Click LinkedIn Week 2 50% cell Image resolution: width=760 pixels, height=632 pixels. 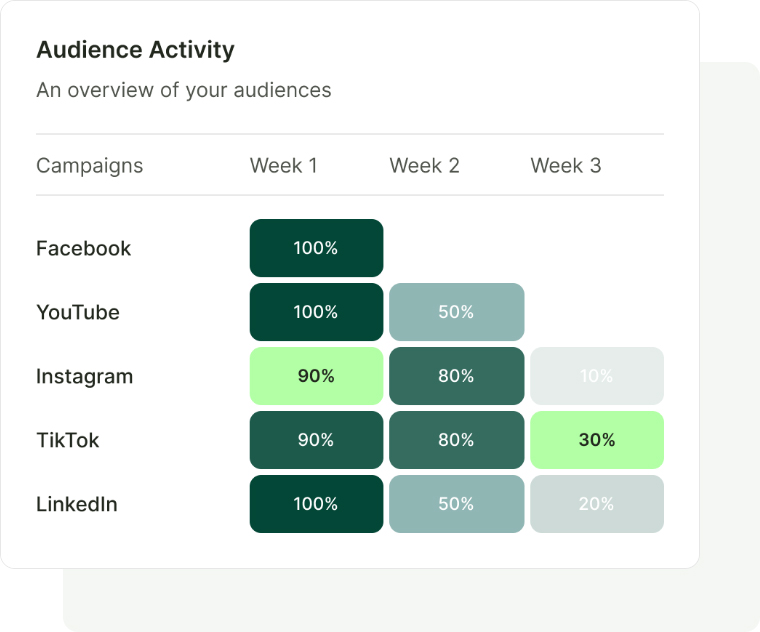point(456,504)
